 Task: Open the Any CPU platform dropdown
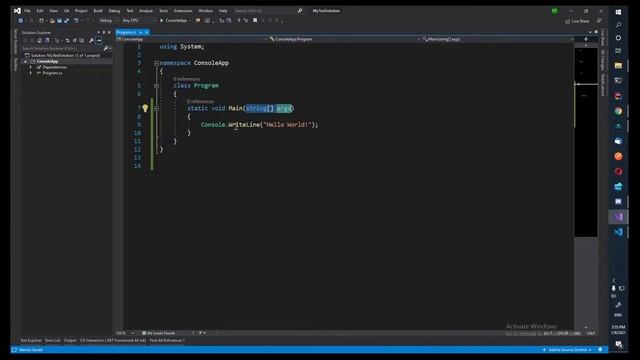point(138,20)
